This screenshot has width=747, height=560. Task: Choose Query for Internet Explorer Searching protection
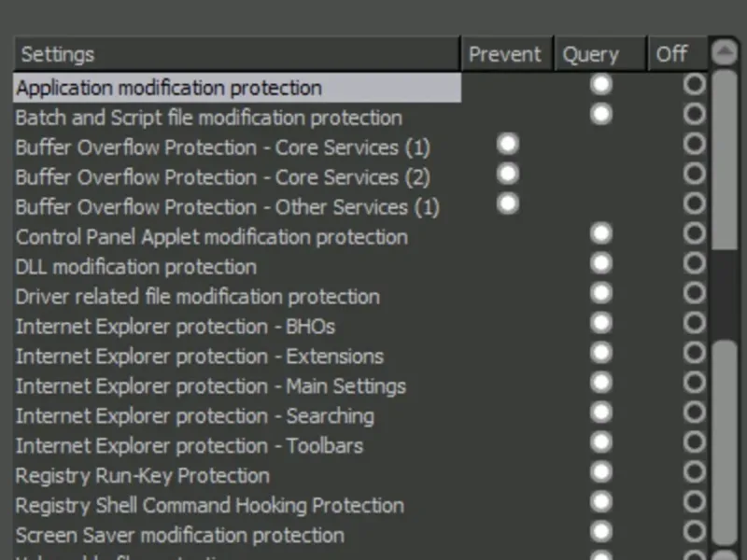click(x=601, y=413)
